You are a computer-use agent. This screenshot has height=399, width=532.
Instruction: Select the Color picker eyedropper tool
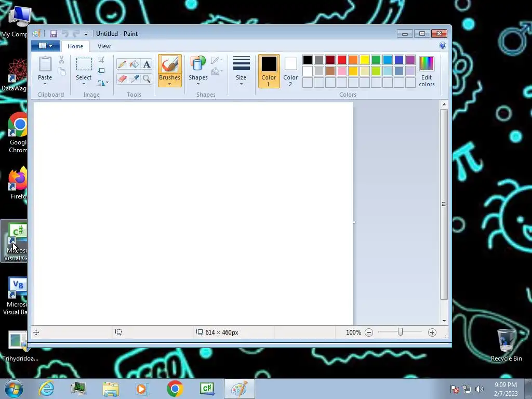tap(135, 79)
